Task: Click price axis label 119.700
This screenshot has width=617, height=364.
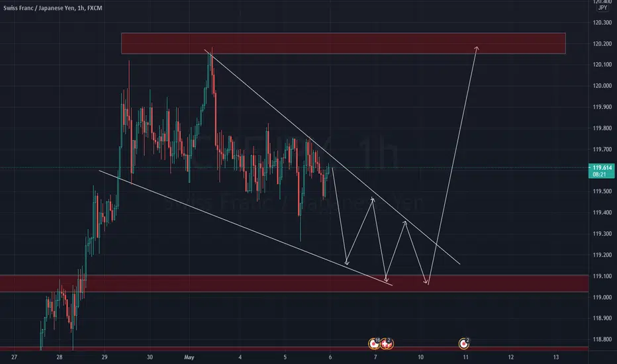Action: (x=602, y=150)
